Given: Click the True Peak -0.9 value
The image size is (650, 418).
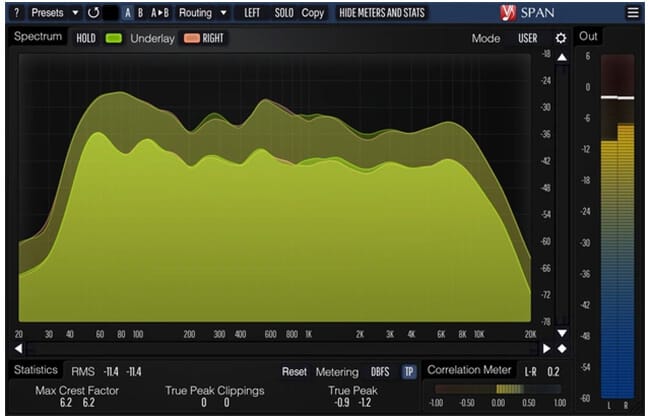Looking at the screenshot, I should pyautogui.click(x=342, y=403).
